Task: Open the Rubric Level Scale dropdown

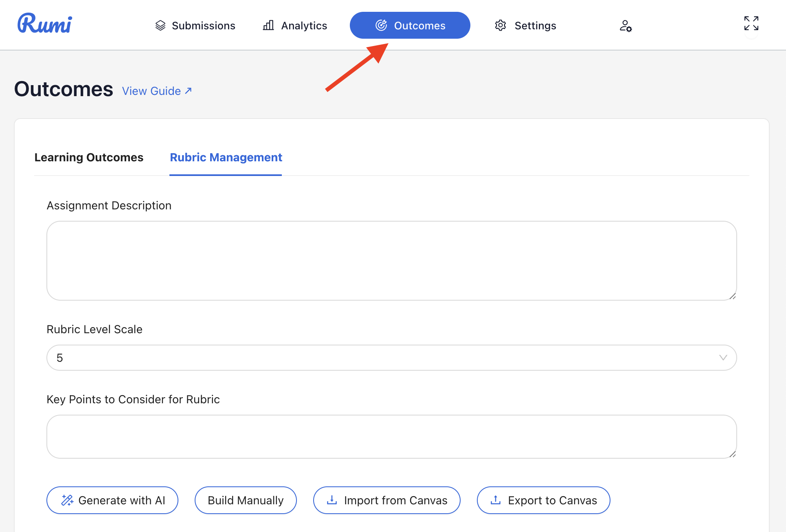Action: (x=391, y=358)
